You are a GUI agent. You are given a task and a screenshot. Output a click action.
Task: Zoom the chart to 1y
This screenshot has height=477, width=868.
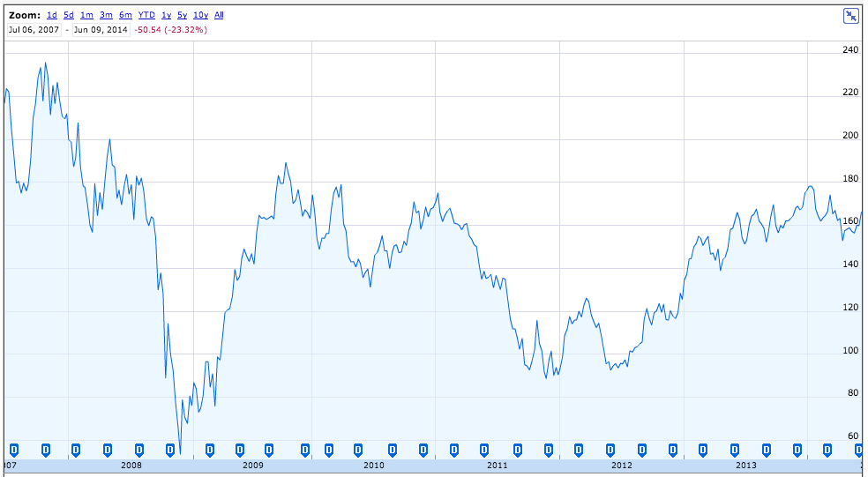coord(166,15)
